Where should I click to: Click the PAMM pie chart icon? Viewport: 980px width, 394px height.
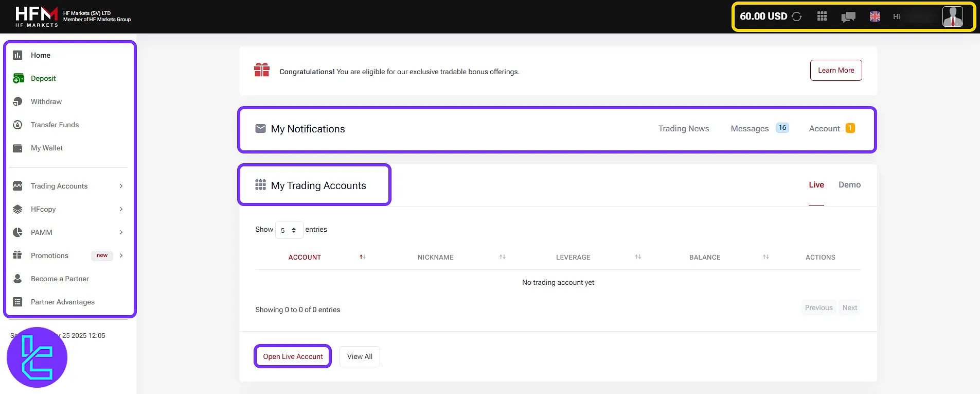[17, 232]
